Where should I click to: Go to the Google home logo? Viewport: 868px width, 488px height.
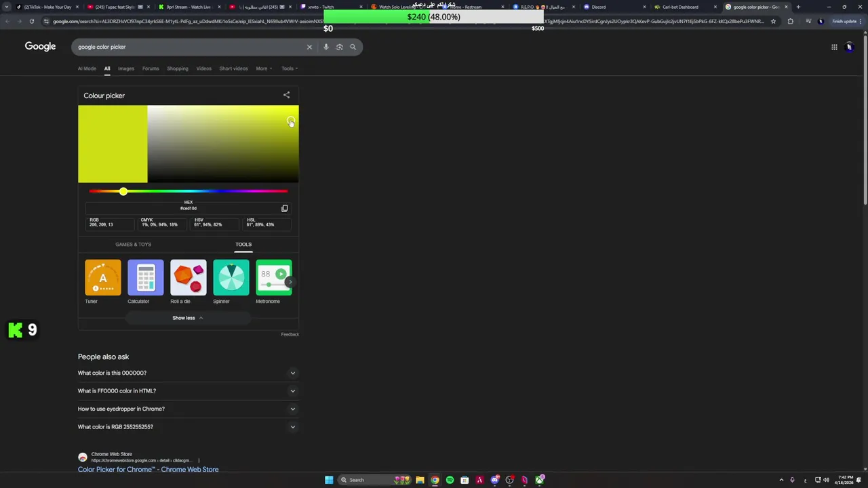(x=40, y=46)
